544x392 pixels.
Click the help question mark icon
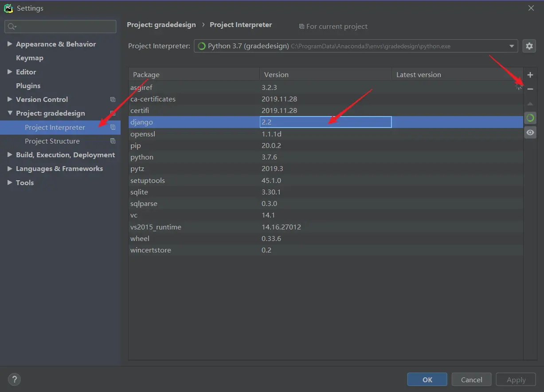[x=14, y=380]
